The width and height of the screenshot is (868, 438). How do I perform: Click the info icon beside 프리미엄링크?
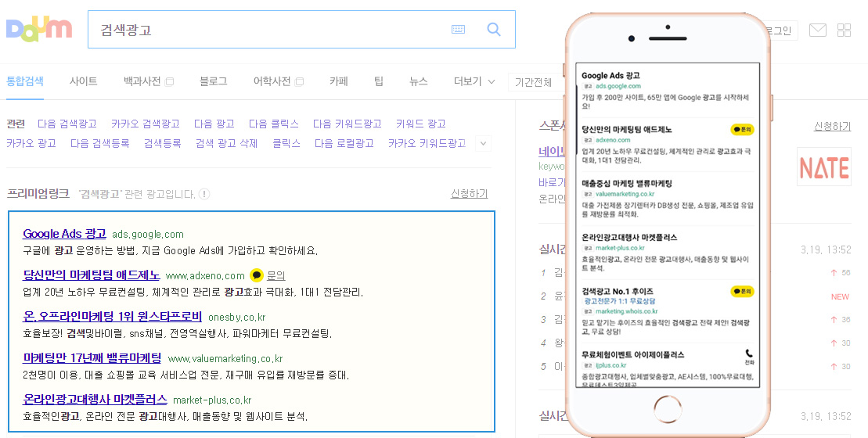click(204, 193)
